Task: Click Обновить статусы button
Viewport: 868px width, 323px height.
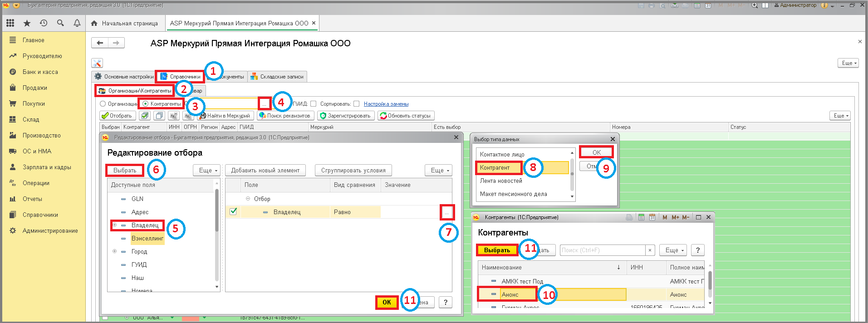Action: pyautogui.click(x=406, y=116)
